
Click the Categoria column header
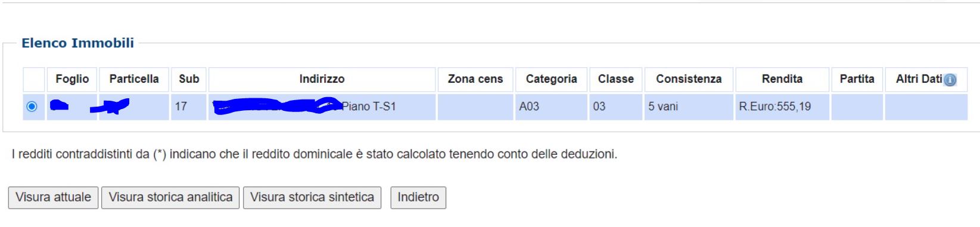551,79
